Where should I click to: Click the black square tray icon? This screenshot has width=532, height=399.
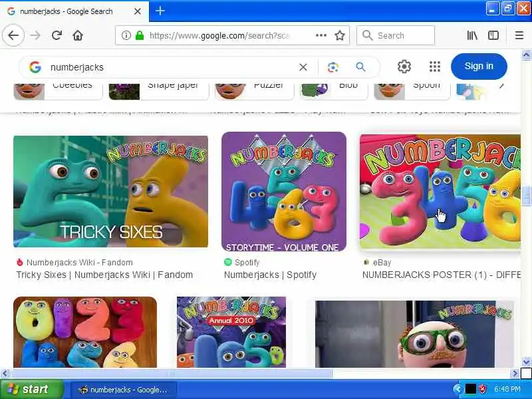pyautogui.click(x=471, y=389)
